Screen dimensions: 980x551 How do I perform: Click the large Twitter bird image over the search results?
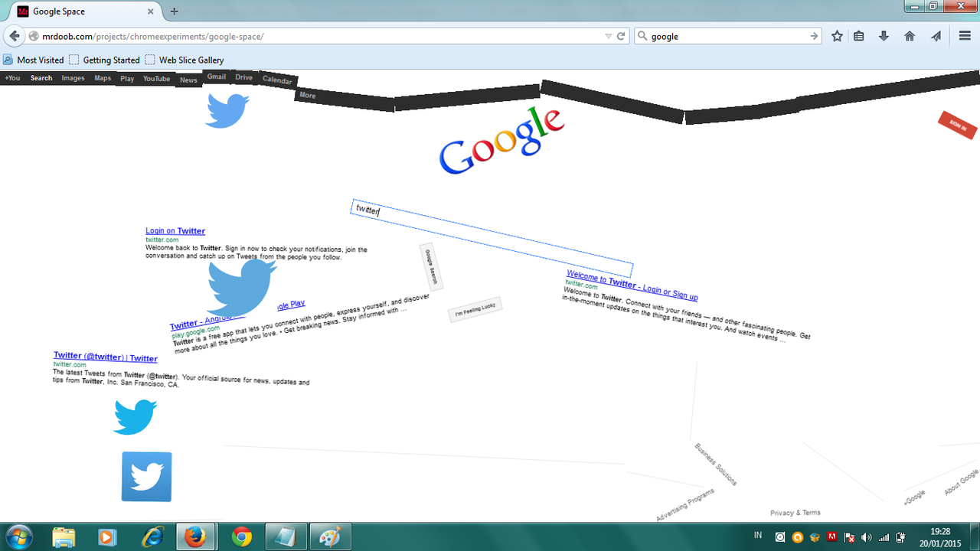tap(242, 287)
